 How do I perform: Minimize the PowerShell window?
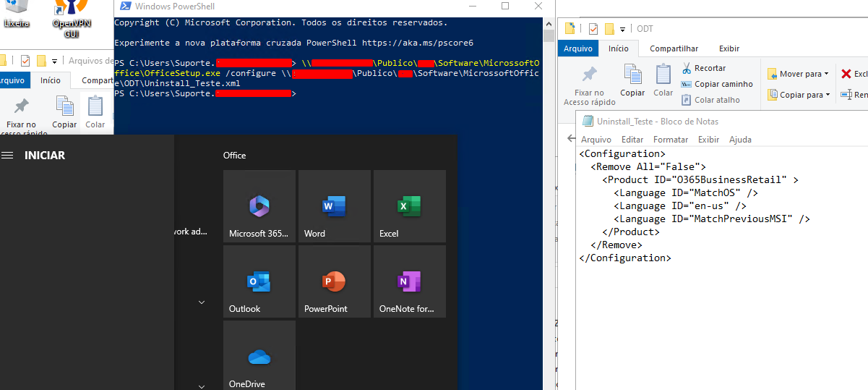click(x=473, y=6)
